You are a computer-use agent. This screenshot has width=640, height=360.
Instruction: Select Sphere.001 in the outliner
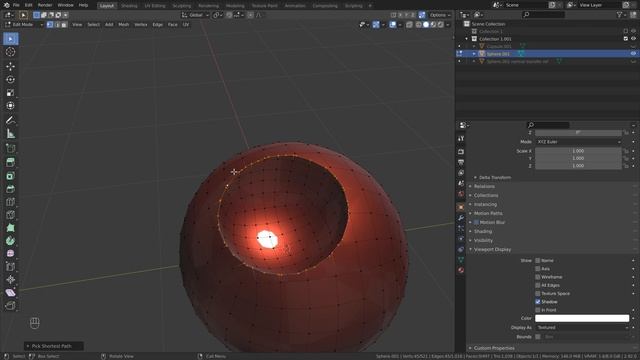(x=498, y=54)
